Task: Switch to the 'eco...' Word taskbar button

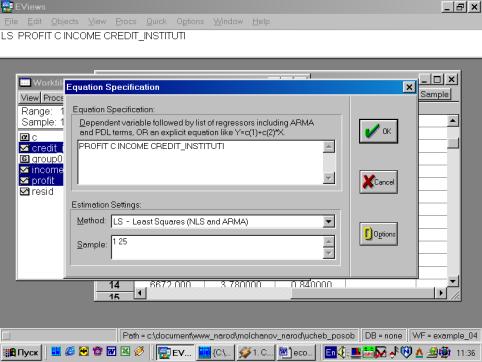Action: click(296, 353)
